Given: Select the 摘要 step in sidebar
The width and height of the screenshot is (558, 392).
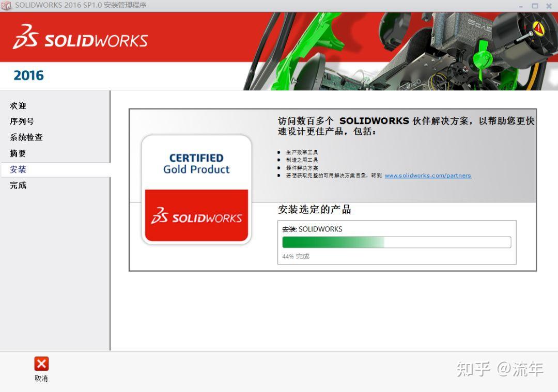Looking at the screenshot, I should 18,153.
